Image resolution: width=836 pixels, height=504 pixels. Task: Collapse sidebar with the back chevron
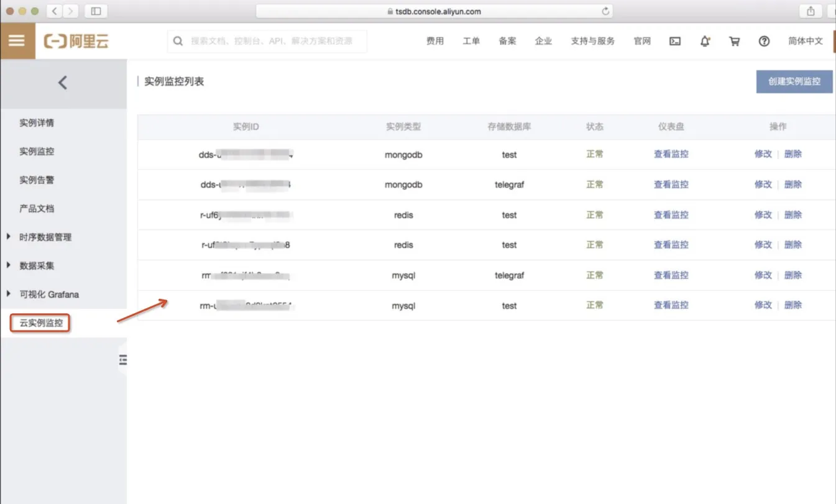pos(63,83)
